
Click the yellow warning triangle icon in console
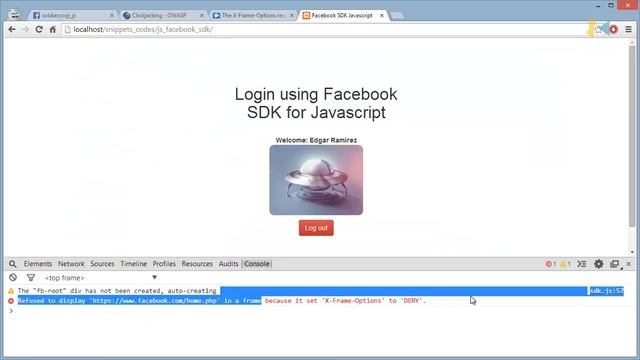[11, 291]
